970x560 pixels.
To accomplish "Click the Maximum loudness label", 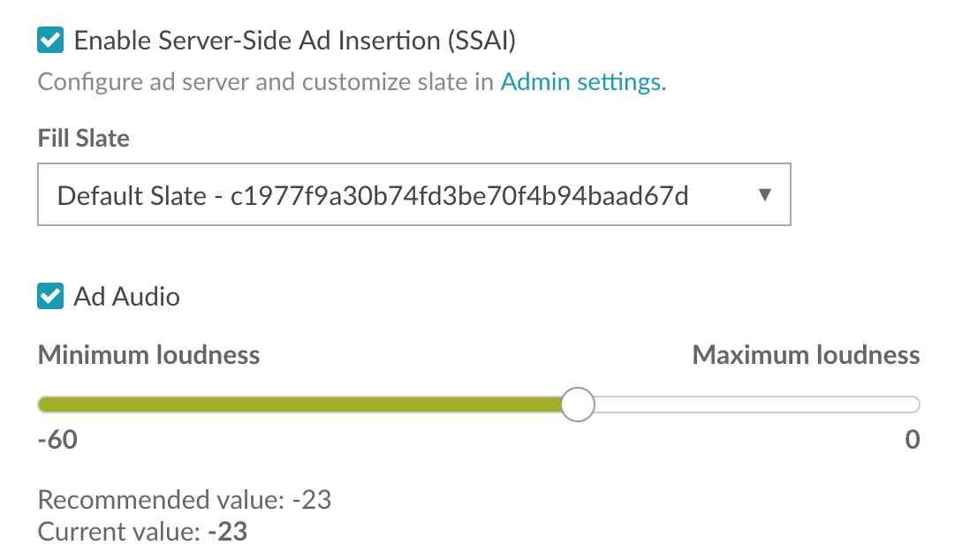I will pos(806,355).
